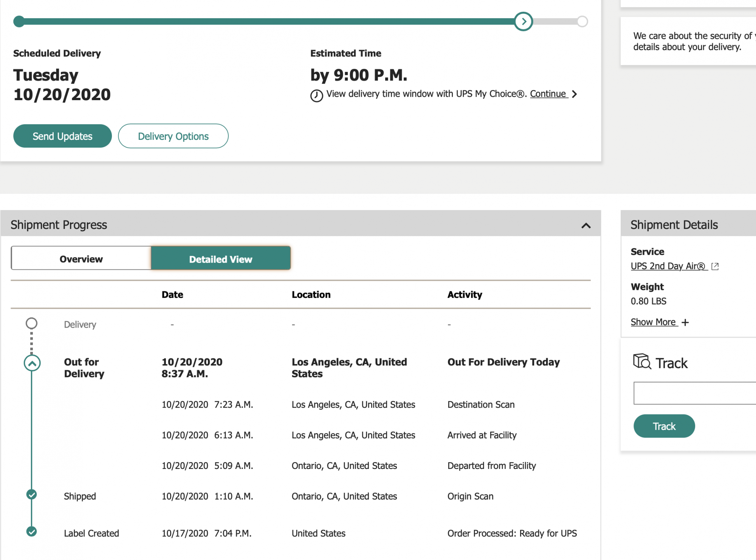Expand shipment details with Show More
The height and width of the screenshot is (560, 756).
point(653,322)
